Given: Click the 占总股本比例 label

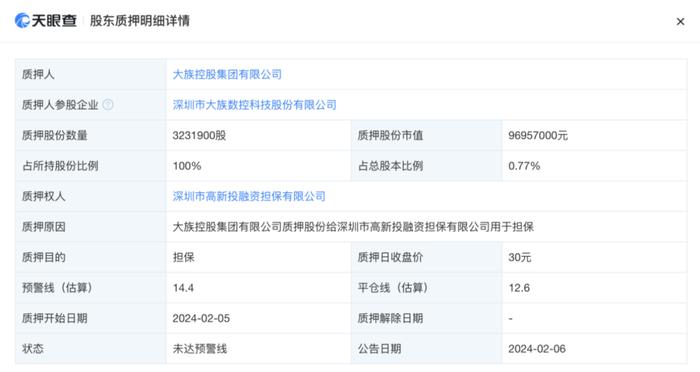Looking at the screenshot, I should click(x=390, y=166).
